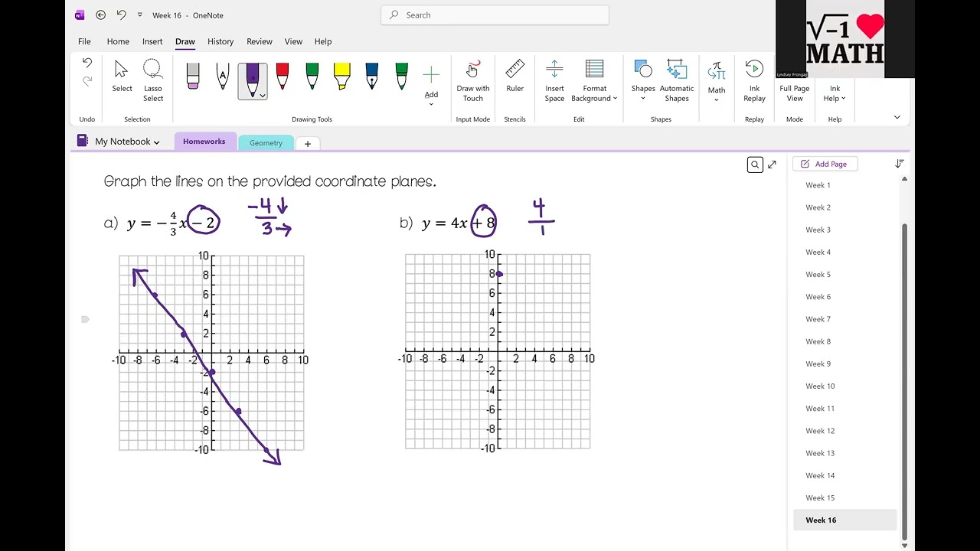Image resolution: width=980 pixels, height=551 pixels.
Task: Click the Add Page button
Action: 824,164
